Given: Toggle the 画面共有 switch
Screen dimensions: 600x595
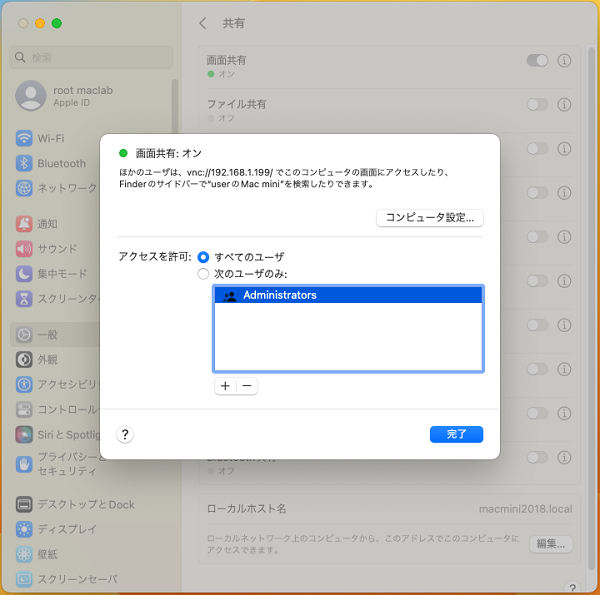Looking at the screenshot, I should pos(537,60).
